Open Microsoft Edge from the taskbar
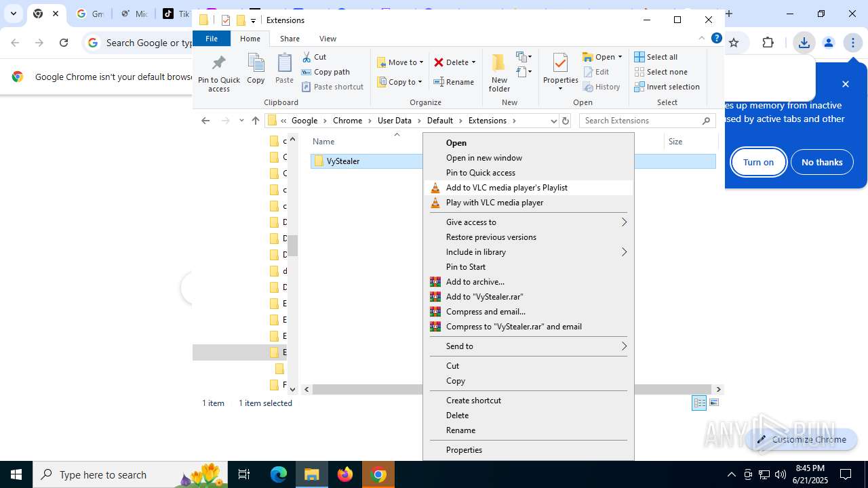 pyautogui.click(x=279, y=474)
